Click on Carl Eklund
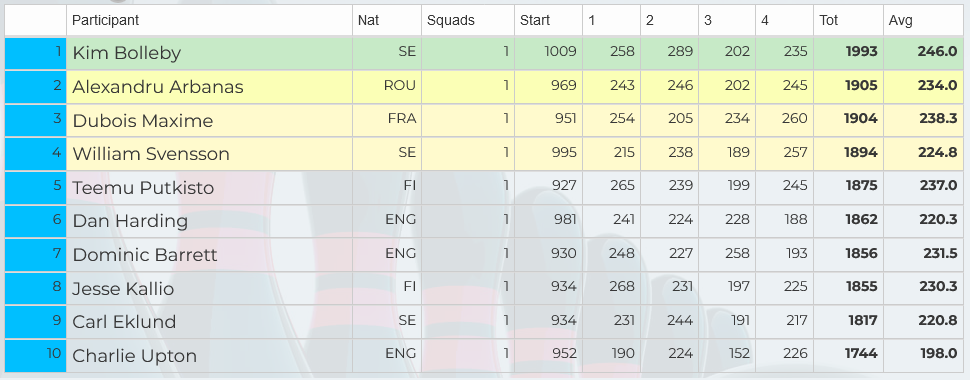 (x=124, y=322)
